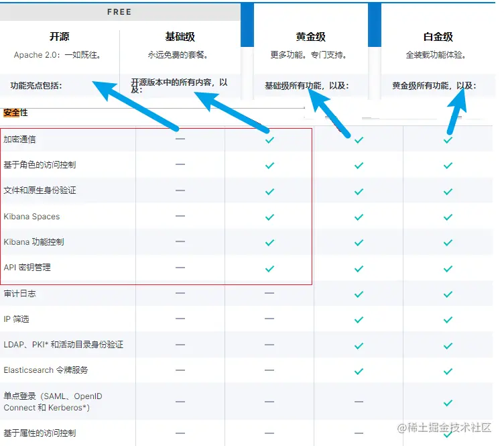504x446 pixels.
Task: Click 白金级 checkmark for Elasticsearch 令牌服务
Action: (x=448, y=372)
